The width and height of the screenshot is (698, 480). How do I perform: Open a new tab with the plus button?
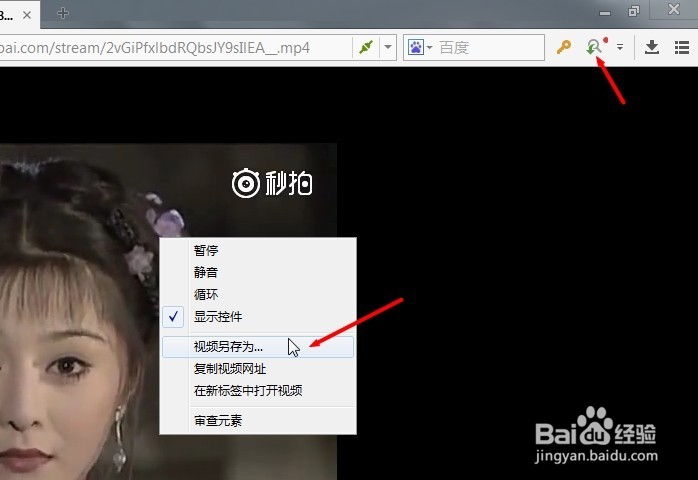point(63,13)
